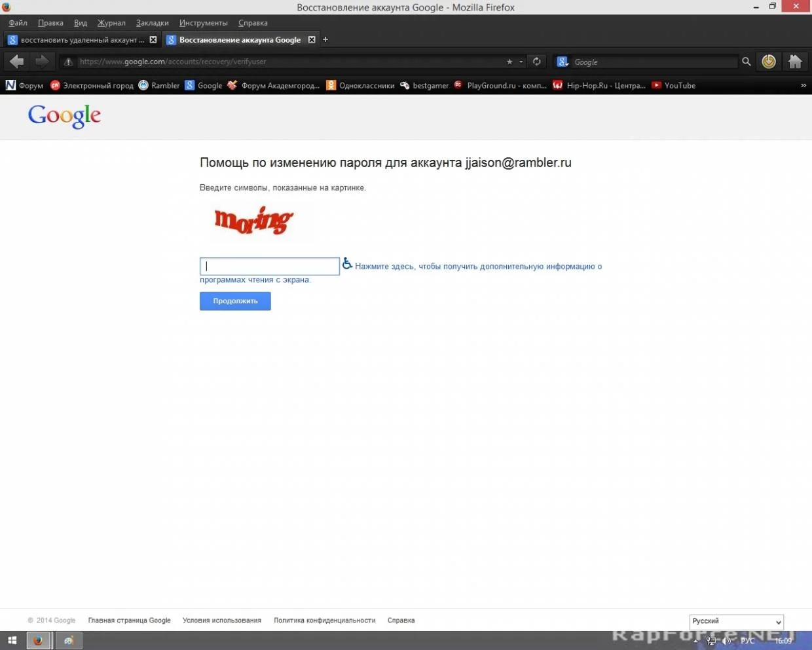Open the Справка link in footer

click(x=401, y=621)
